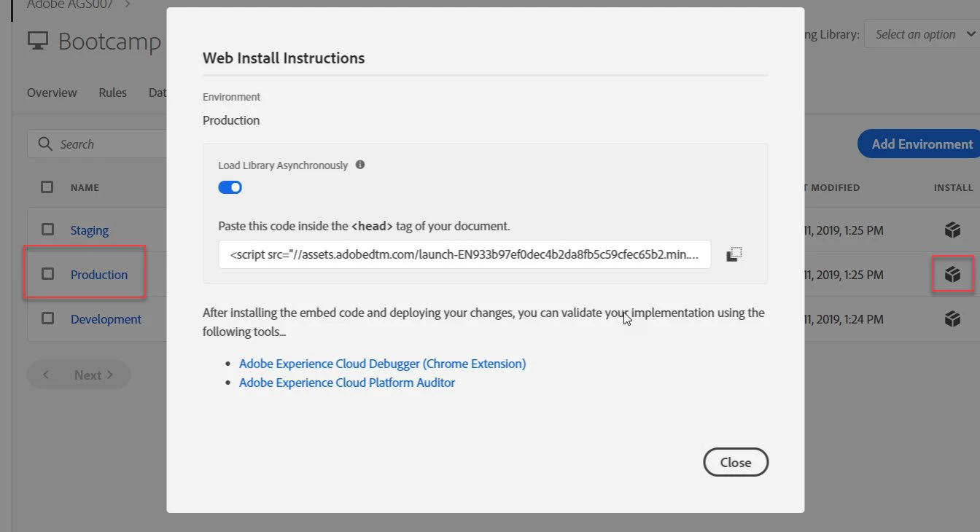Click the Bootcamp monitor icon
Viewport: 980px width, 532px height.
38,42
